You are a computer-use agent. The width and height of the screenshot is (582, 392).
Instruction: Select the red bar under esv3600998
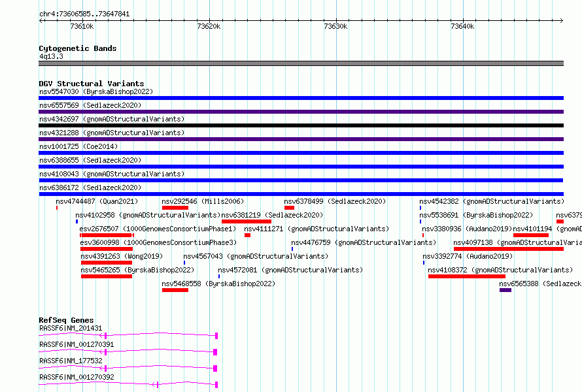[x=107, y=249]
